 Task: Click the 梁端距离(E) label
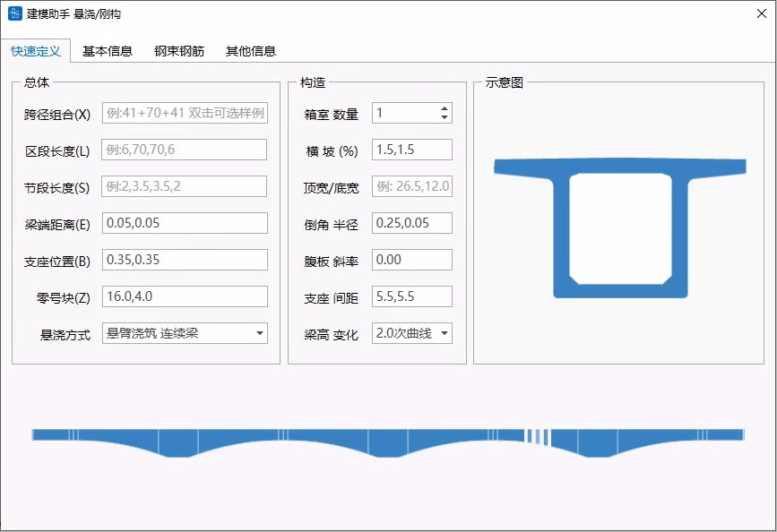[x=57, y=225]
